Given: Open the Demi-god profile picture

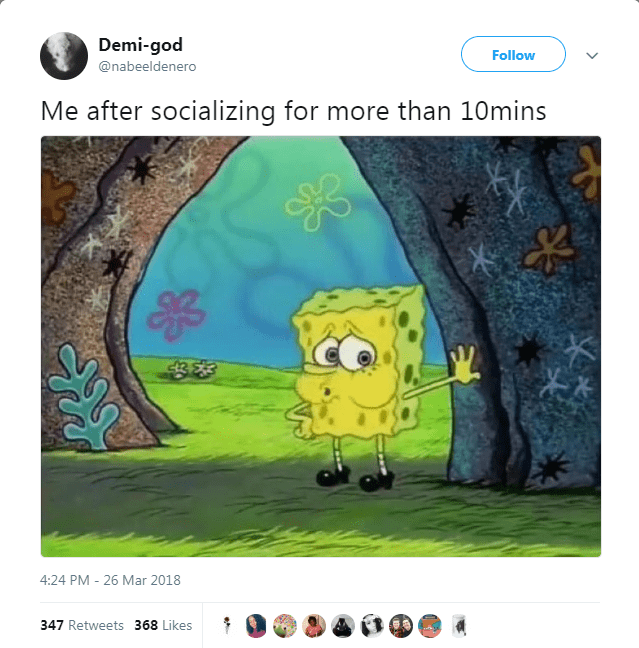Looking at the screenshot, I should (64, 56).
